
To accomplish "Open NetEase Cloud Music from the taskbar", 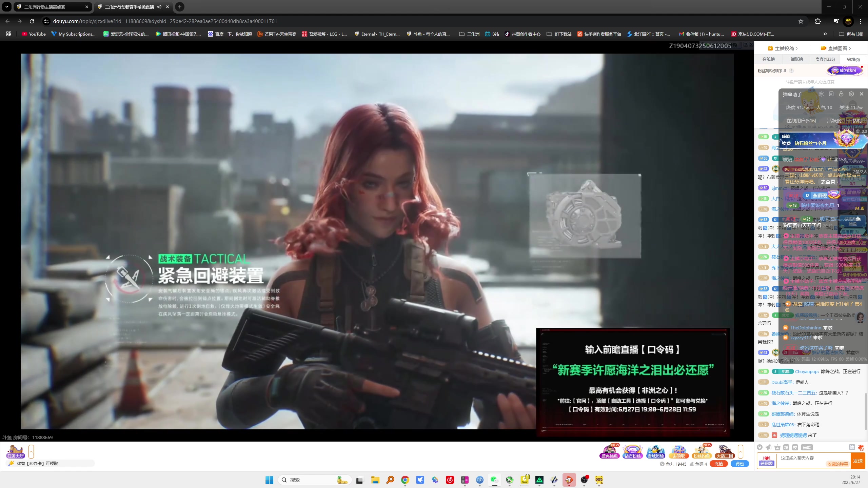I will point(450,480).
